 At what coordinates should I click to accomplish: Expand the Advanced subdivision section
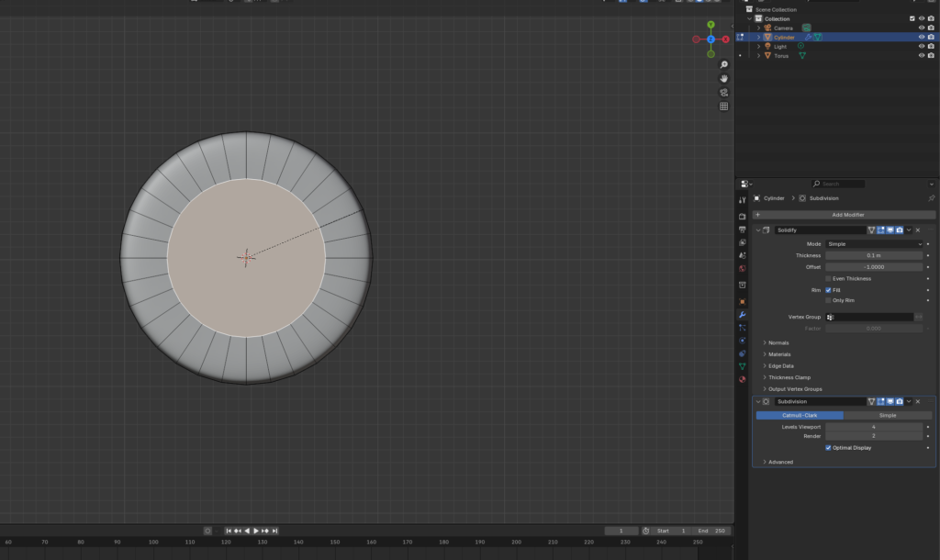(780, 462)
